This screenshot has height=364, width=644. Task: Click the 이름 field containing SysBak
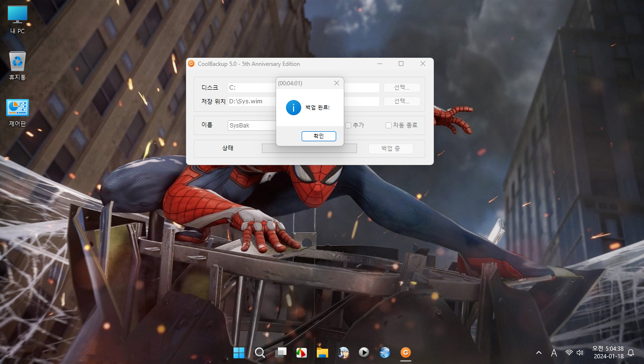tap(252, 126)
